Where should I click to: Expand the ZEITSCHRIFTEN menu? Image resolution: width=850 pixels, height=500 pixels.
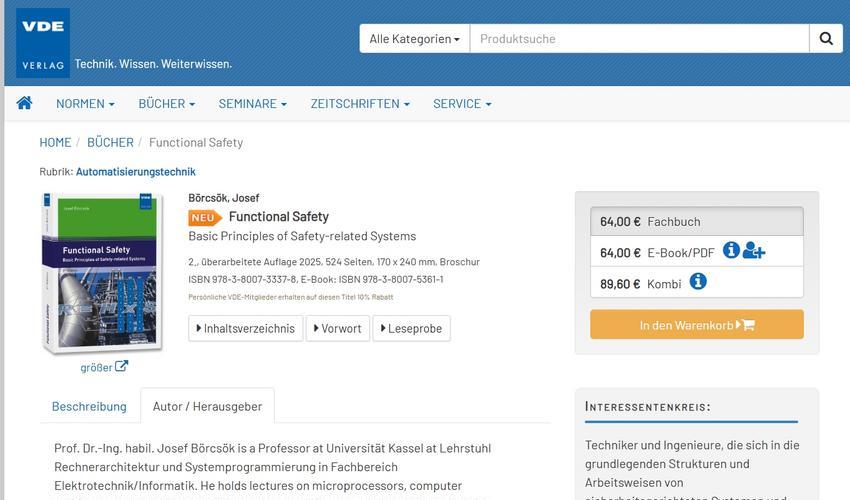tap(360, 104)
